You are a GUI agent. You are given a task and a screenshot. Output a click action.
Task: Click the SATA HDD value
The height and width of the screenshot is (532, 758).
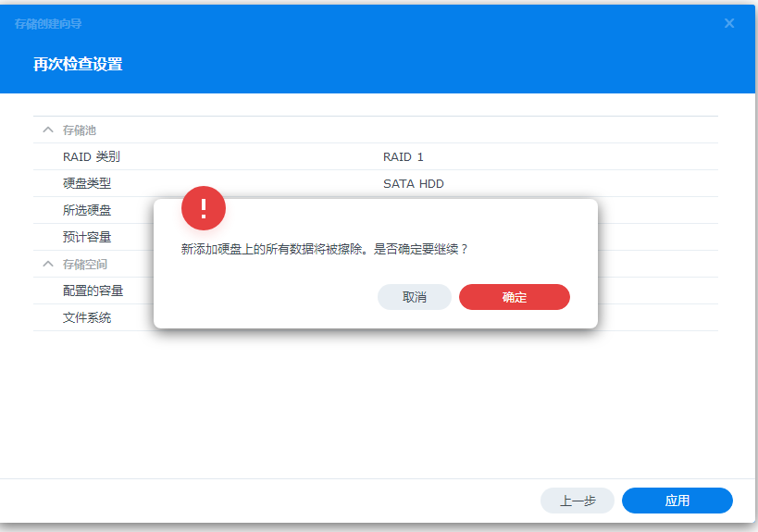pyautogui.click(x=414, y=184)
